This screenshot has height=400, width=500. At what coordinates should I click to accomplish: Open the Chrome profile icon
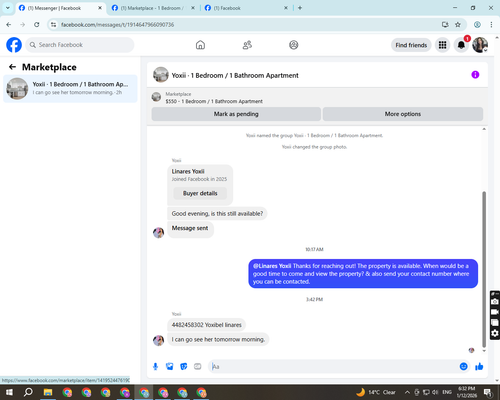tap(477, 25)
